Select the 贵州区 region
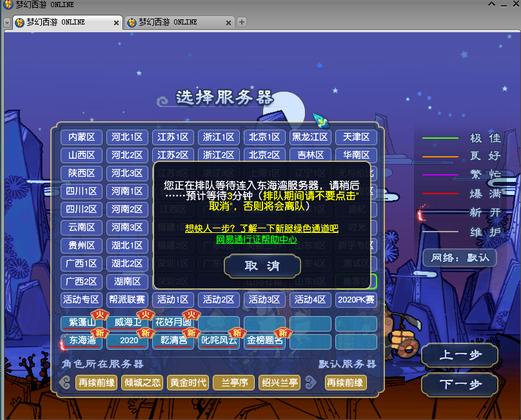The height and width of the screenshot is (420, 521). point(81,245)
